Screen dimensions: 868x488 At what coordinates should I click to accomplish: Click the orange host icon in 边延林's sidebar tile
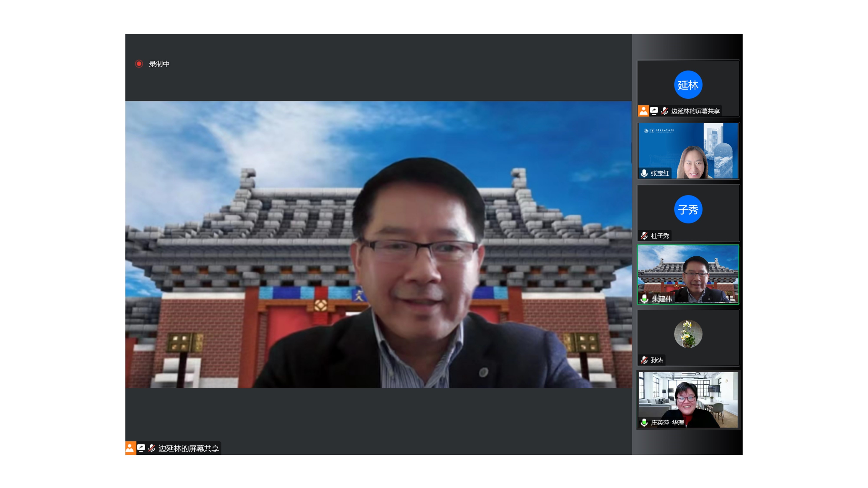pyautogui.click(x=643, y=111)
